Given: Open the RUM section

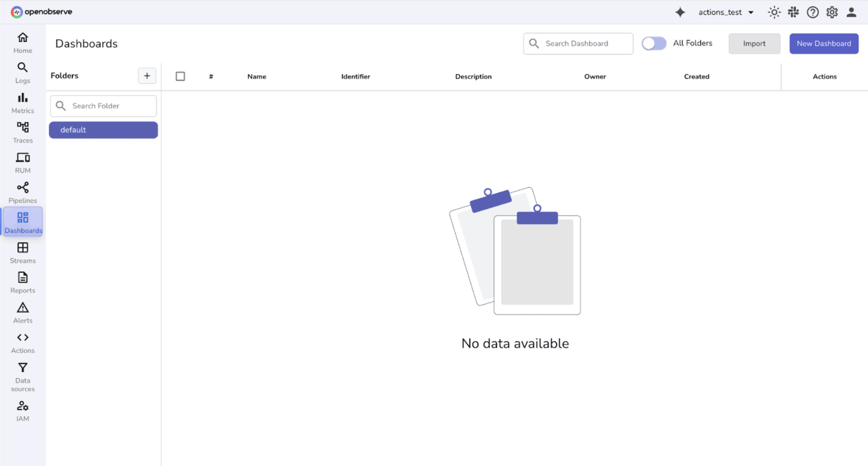Looking at the screenshot, I should (22, 162).
